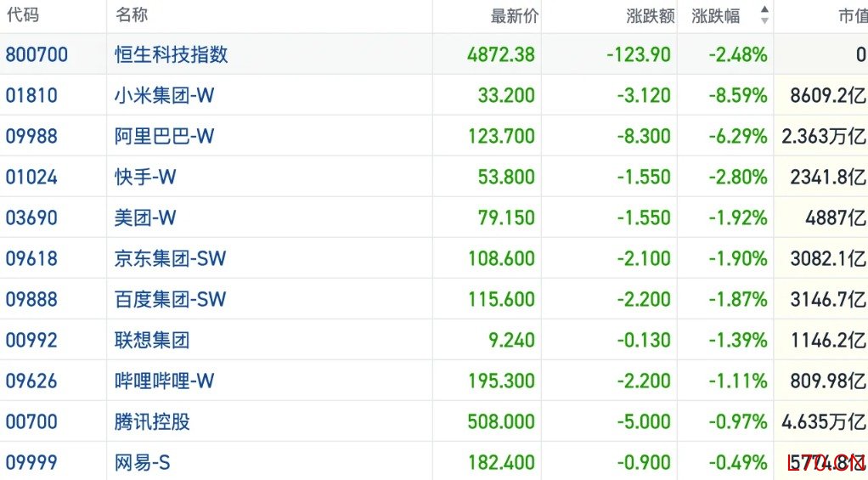Open the 网易-S stock
The height and width of the screenshot is (480, 868).
(x=143, y=462)
